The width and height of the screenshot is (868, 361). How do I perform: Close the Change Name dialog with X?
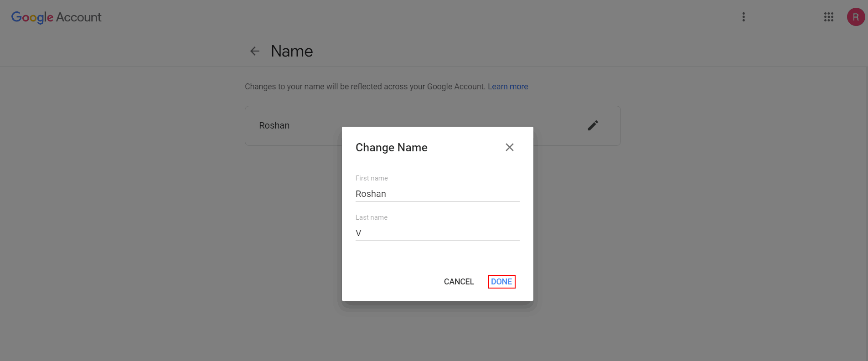(510, 147)
